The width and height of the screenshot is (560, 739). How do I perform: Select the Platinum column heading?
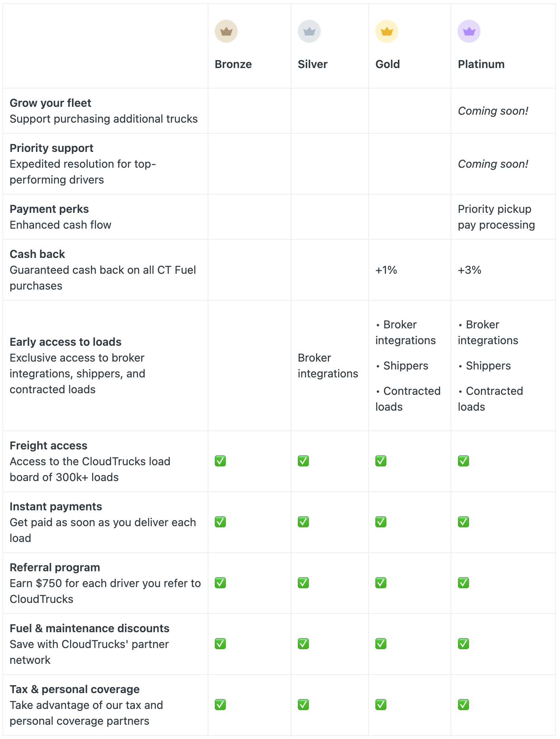[x=481, y=64]
